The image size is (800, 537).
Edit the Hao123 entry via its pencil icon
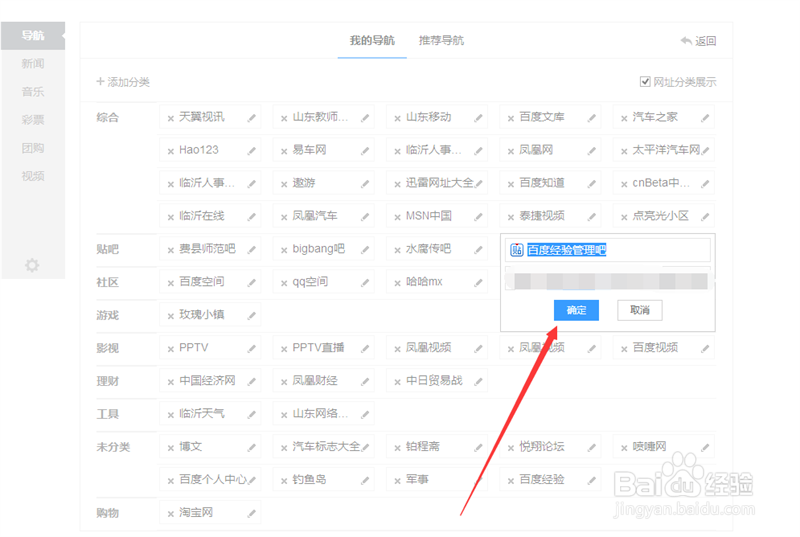pos(252,151)
